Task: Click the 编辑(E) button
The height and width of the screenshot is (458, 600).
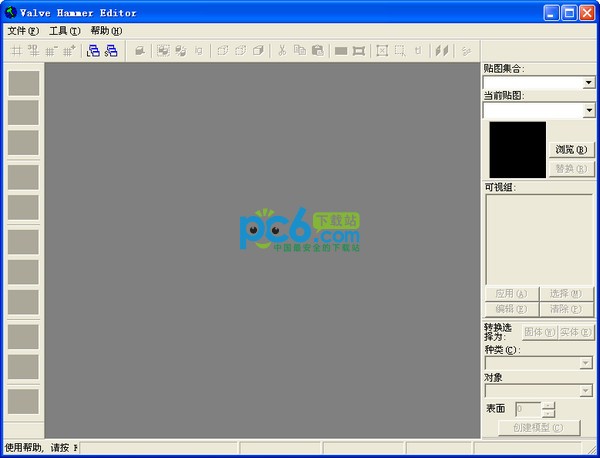Action: click(x=512, y=309)
